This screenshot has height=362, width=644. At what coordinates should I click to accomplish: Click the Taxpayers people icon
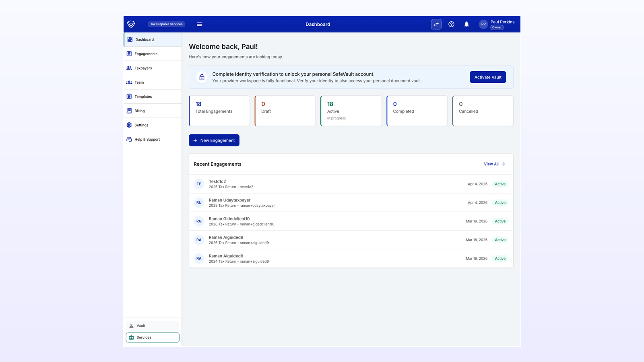click(129, 68)
